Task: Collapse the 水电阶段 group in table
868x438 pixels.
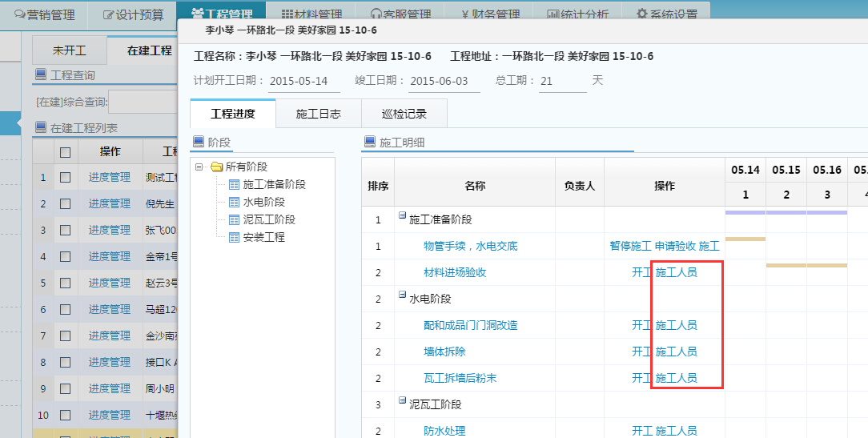Action: (x=402, y=295)
